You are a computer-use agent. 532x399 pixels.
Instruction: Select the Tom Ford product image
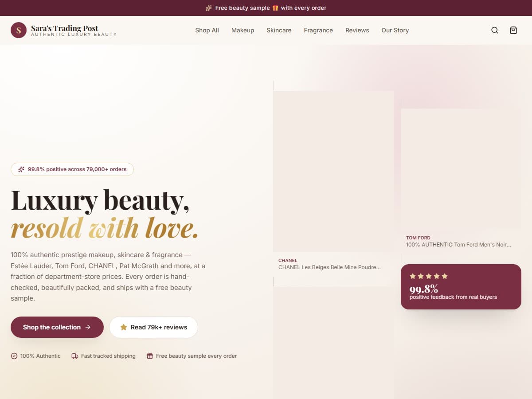pos(461,169)
